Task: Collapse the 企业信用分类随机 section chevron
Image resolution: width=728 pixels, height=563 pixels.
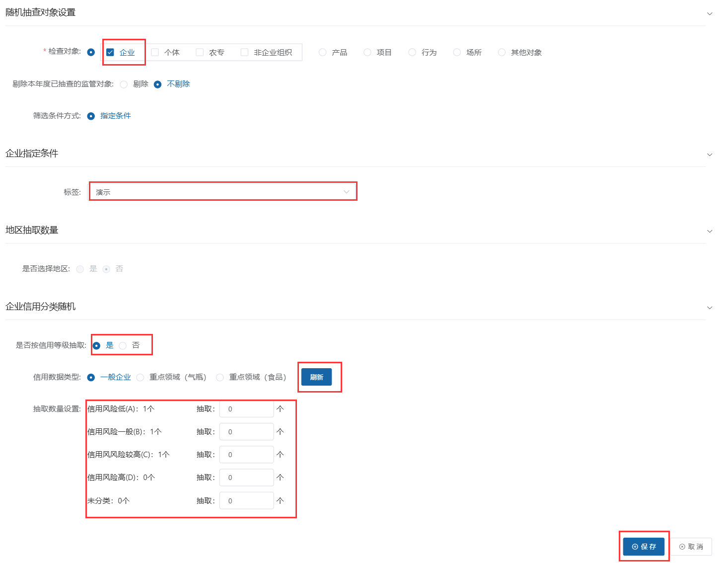Action: (710, 308)
